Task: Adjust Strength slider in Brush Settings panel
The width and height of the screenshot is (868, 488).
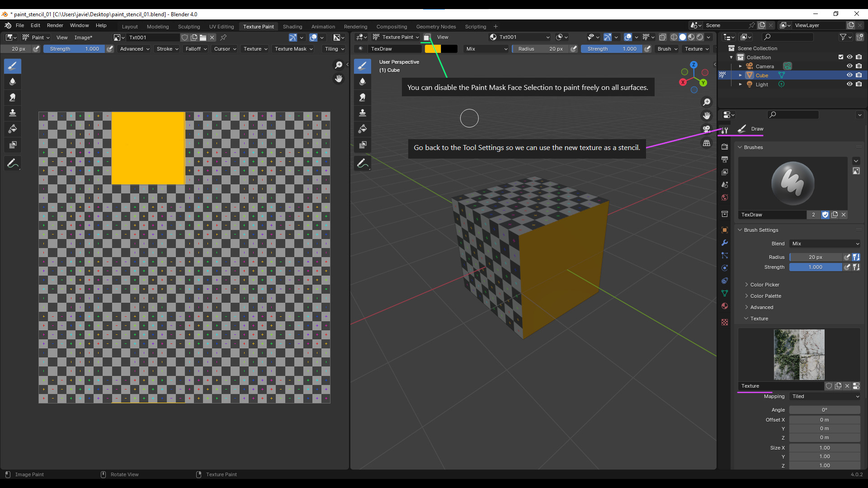Action: (816, 267)
